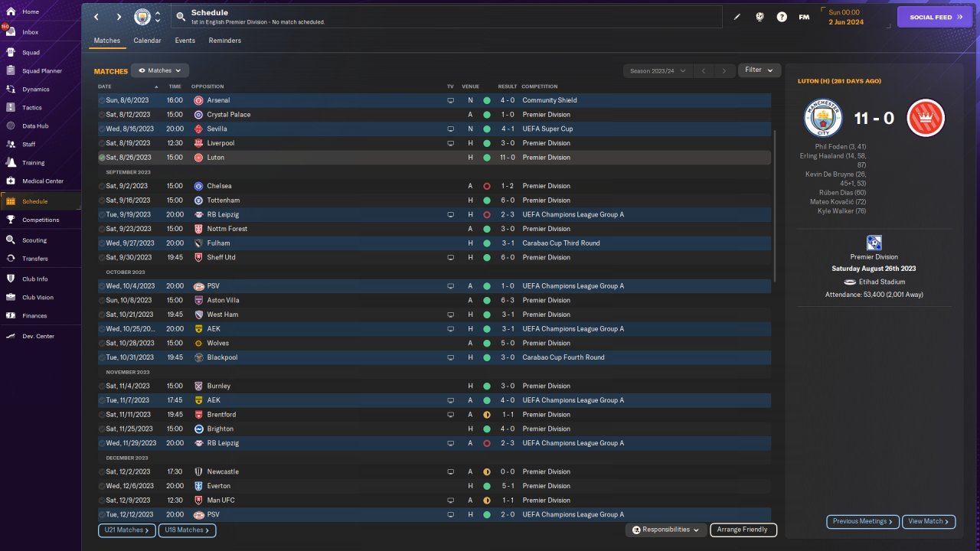Switch to the Matches tab
980x551 pixels.
coord(107,41)
